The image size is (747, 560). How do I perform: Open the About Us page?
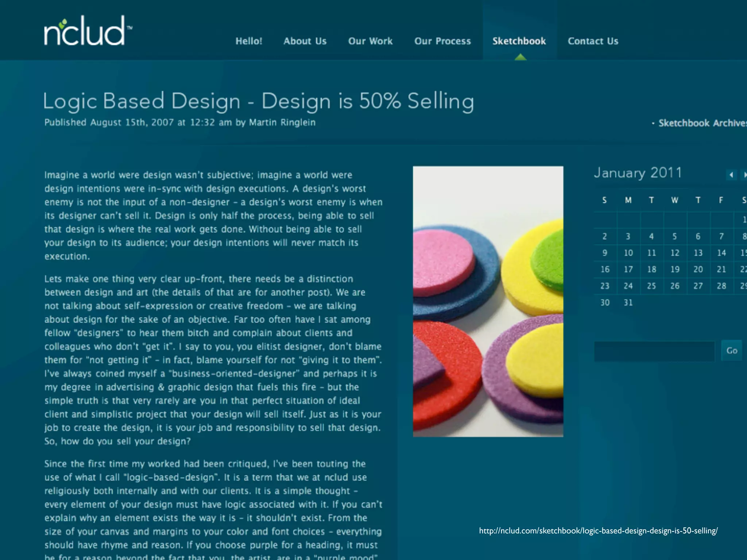pyautogui.click(x=305, y=41)
